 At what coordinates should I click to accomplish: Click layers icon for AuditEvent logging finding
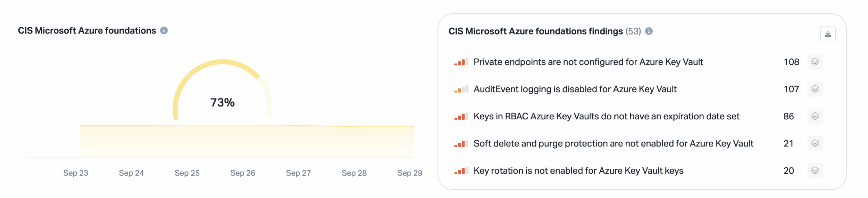815,89
